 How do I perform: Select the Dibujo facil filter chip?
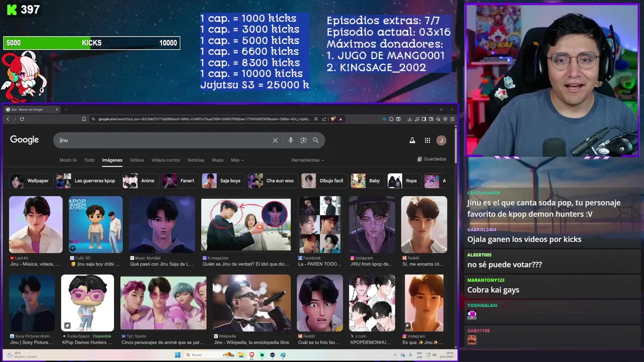[324, 181]
